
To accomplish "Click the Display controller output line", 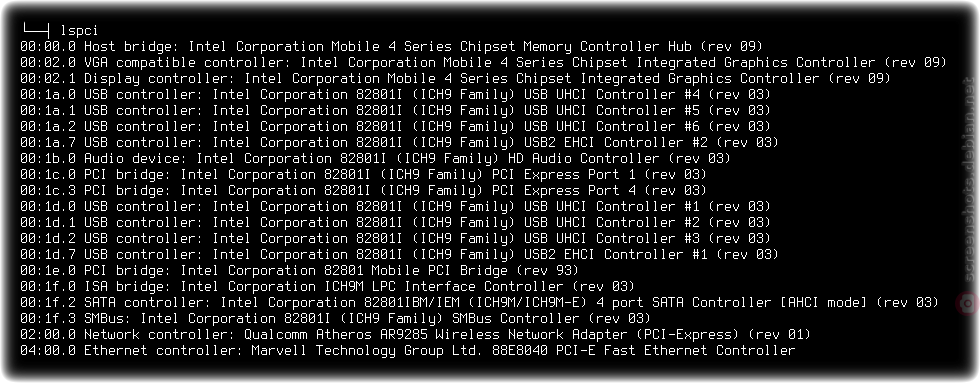I will tap(455, 79).
